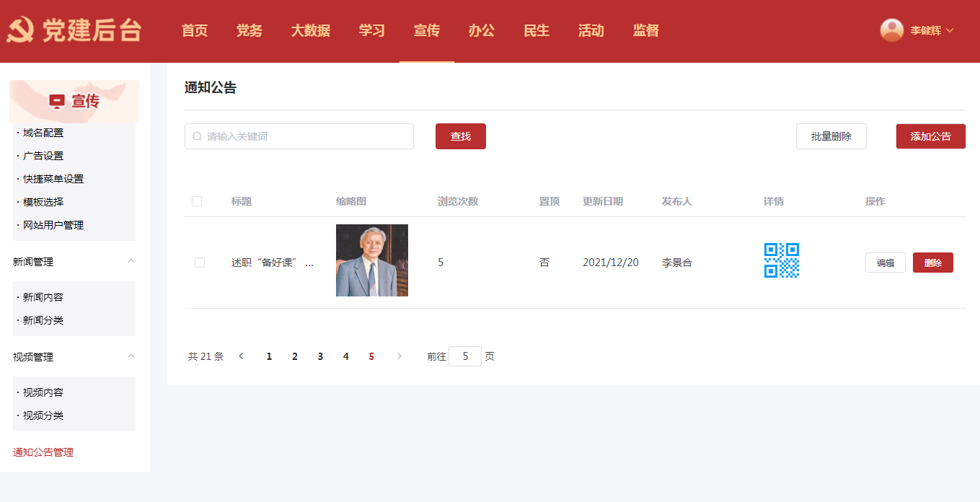Click the 添加公告 button
This screenshot has width=980, height=502.
click(x=930, y=136)
